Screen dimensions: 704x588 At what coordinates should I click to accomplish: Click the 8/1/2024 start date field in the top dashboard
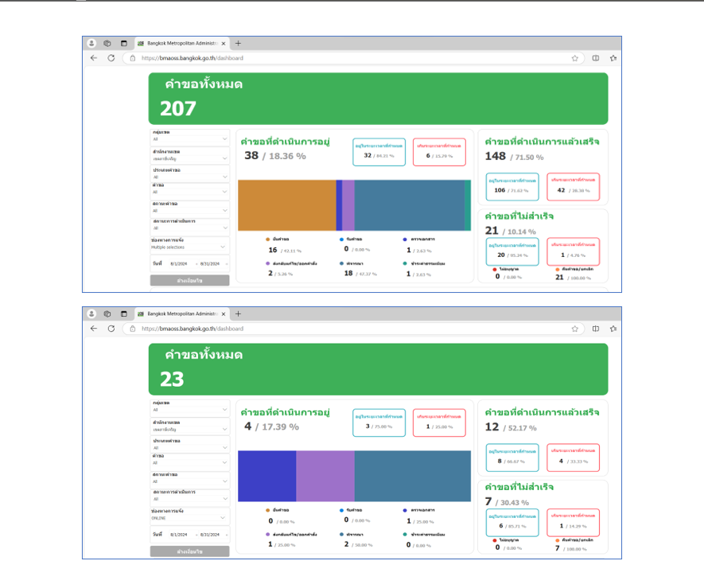click(178, 263)
